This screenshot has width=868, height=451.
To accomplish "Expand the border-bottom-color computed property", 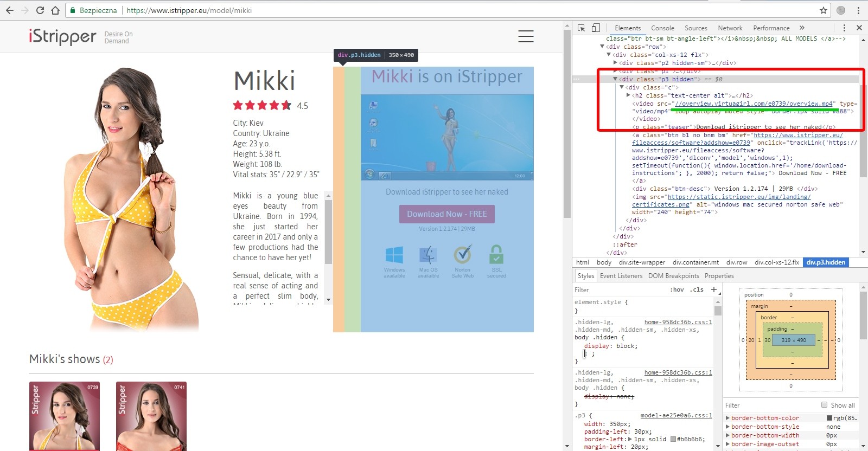I will coord(728,418).
